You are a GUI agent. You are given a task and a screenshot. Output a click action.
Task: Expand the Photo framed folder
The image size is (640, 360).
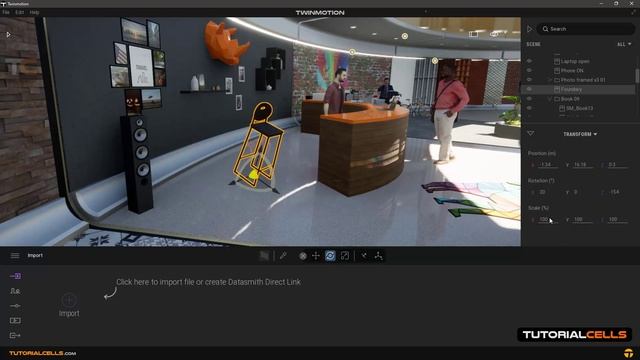pyautogui.click(x=550, y=80)
